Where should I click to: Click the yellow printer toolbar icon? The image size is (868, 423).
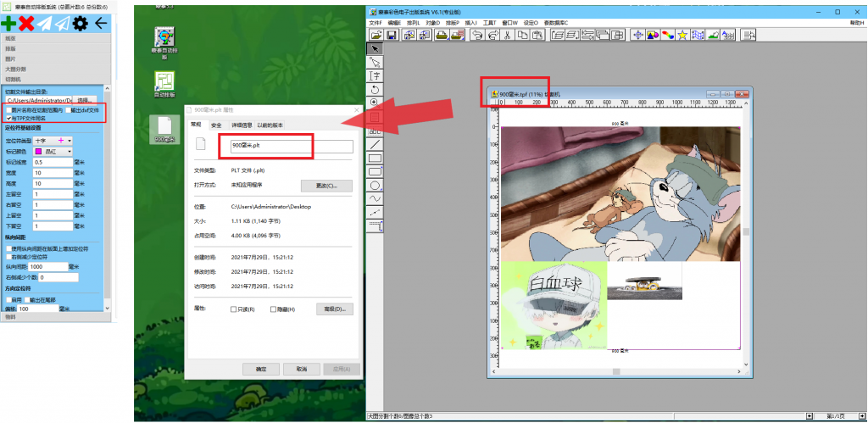pyautogui.click(x=442, y=35)
